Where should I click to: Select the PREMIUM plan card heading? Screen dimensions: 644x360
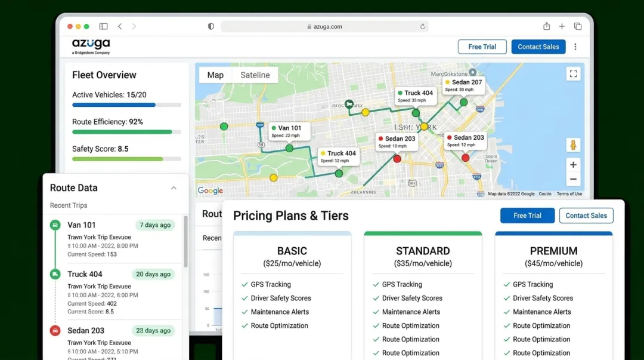(x=553, y=251)
